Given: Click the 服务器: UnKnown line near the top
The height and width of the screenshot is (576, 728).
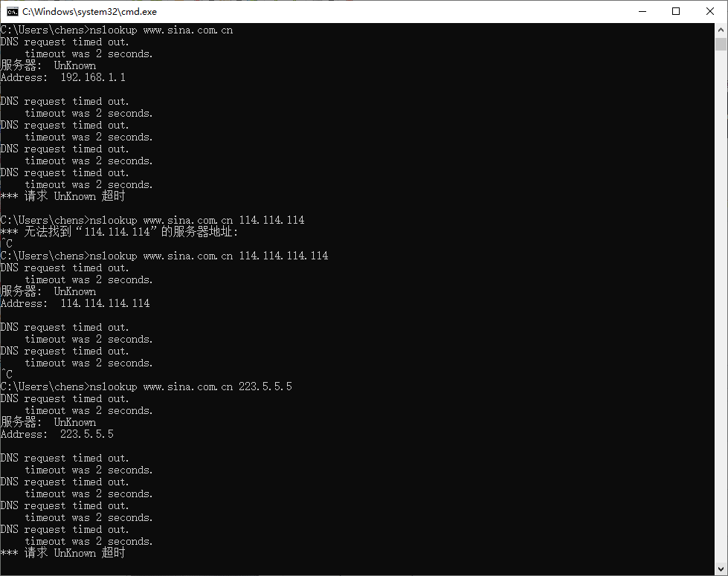Looking at the screenshot, I should tap(48, 65).
